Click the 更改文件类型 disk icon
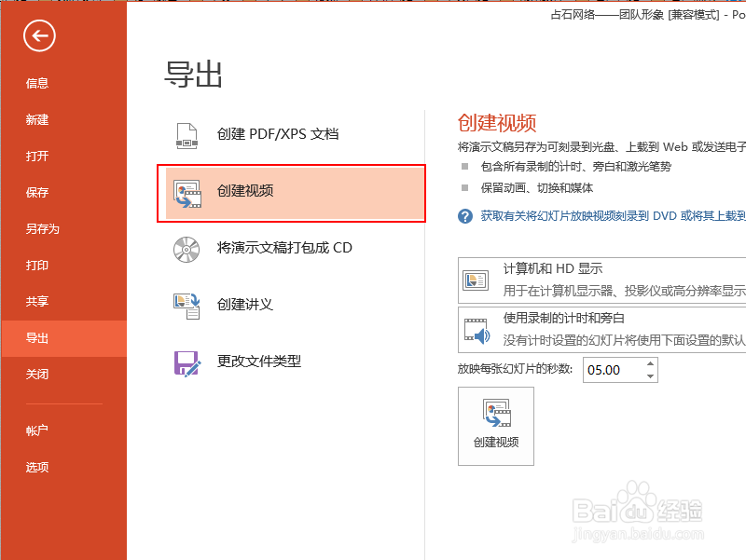Image resolution: width=746 pixels, height=560 pixels. pyautogui.click(x=187, y=362)
